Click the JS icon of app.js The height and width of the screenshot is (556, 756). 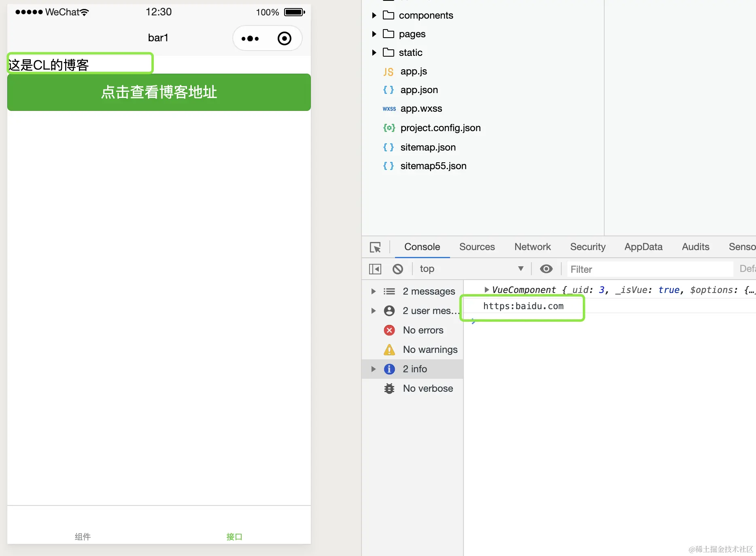coord(389,72)
